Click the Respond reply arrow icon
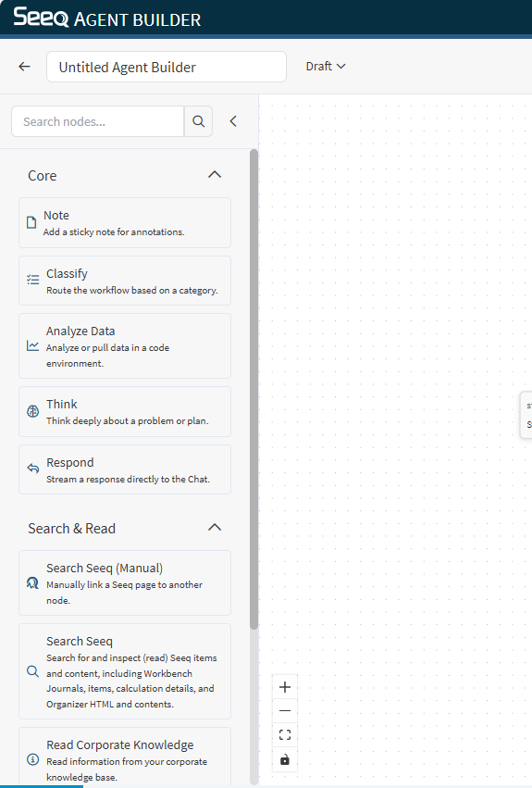This screenshot has height=788, width=532. [32, 469]
